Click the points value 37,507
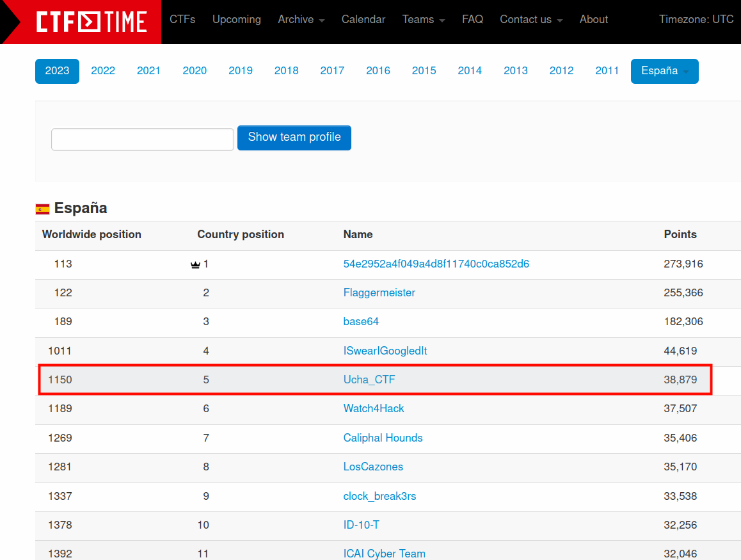Image resolution: width=741 pixels, height=560 pixels. pyautogui.click(x=680, y=409)
